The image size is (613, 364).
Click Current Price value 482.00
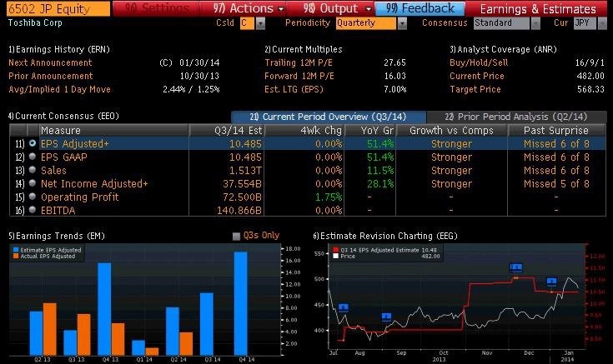(x=590, y=76)
